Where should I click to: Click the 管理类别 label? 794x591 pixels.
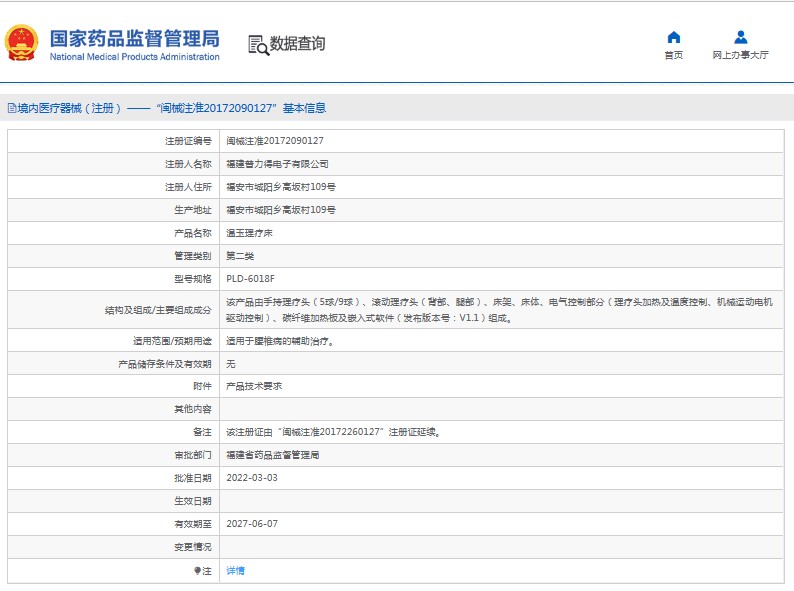(192, 256)
